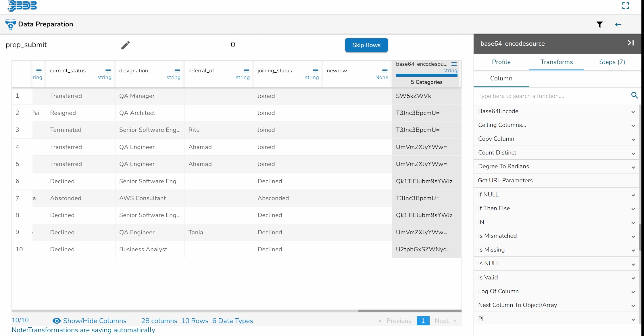Click the function search magnifier icon
The image size is (644, 336).
[x=635, y=95]
